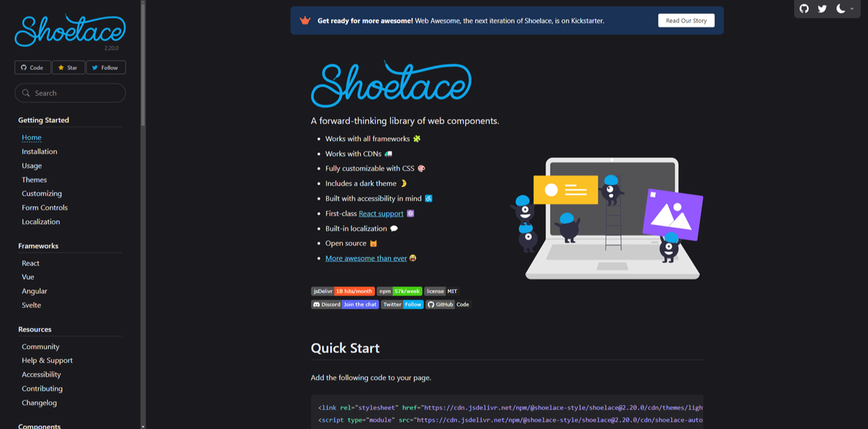Click the sidebar Follow Twitter button
868x429 pixels.
tap(105, 68)
